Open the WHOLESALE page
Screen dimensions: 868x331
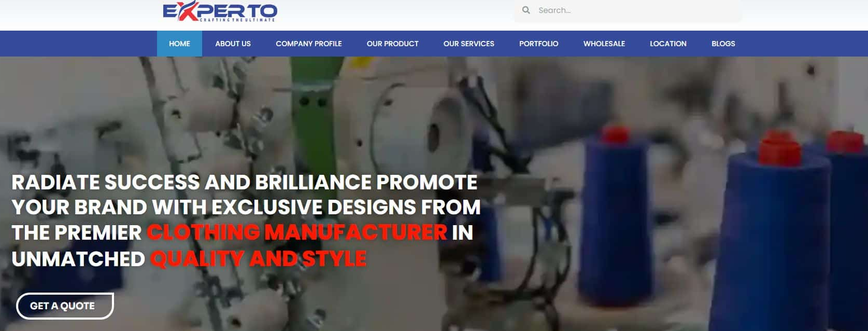604,44
